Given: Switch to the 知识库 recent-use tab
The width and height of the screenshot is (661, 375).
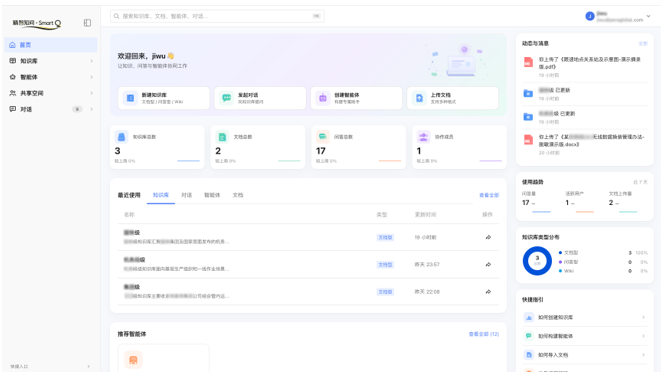Looking at the screenshot, I should pos(161,195).
